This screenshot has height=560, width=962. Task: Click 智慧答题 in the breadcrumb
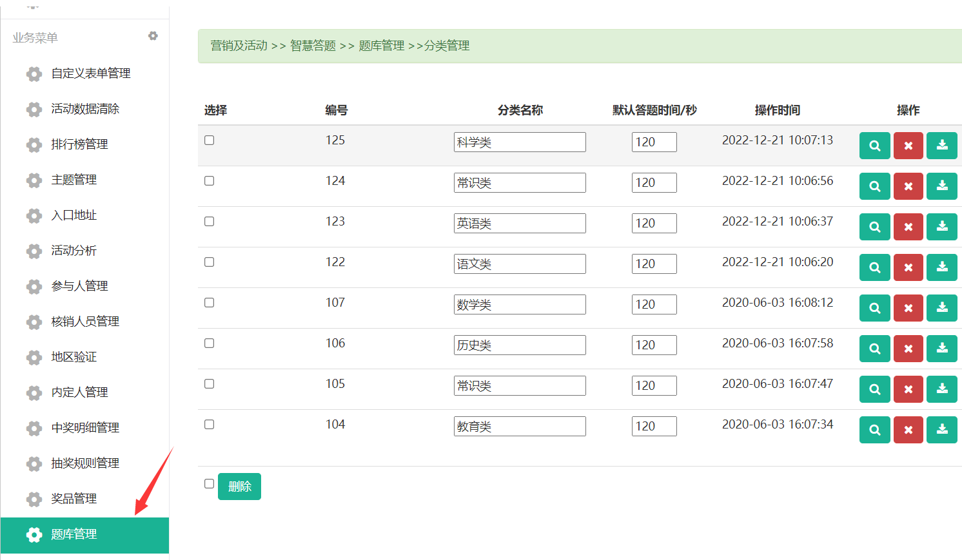313,46
